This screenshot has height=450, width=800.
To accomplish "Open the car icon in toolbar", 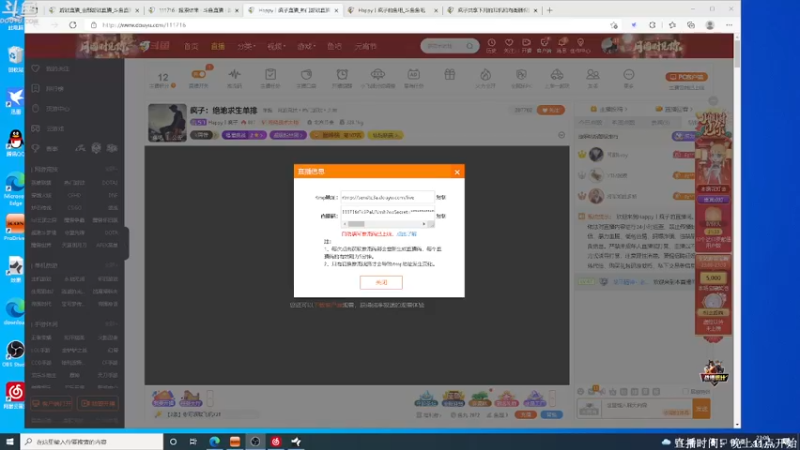I will [x=557, y=74].
